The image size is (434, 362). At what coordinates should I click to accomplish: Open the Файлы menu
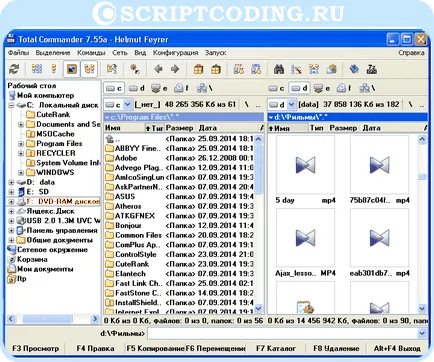click(x=18, y=53)
